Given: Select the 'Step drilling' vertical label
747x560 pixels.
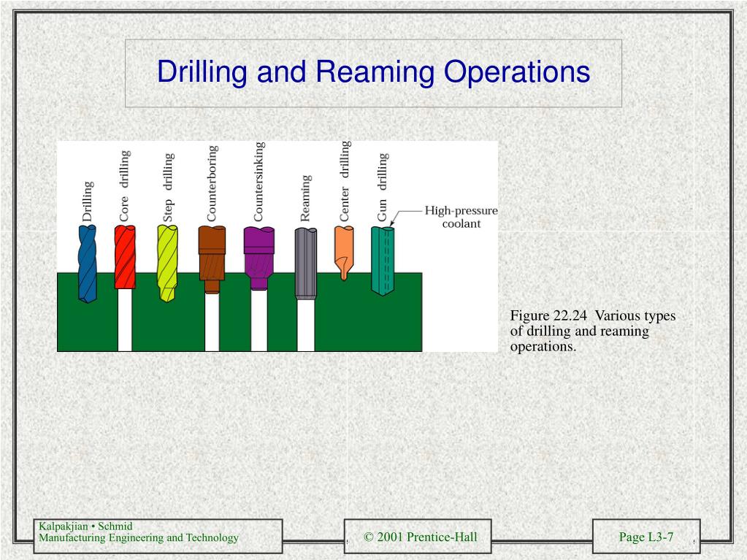Looking at the screenshot, I should click(168, 188).
